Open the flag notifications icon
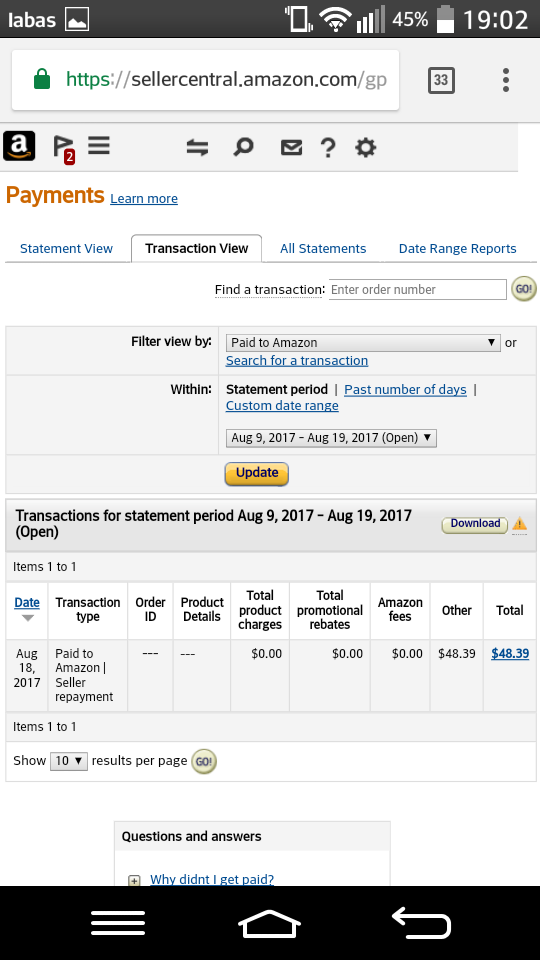This screenshot has width=540, height=960. pos(63,149)
